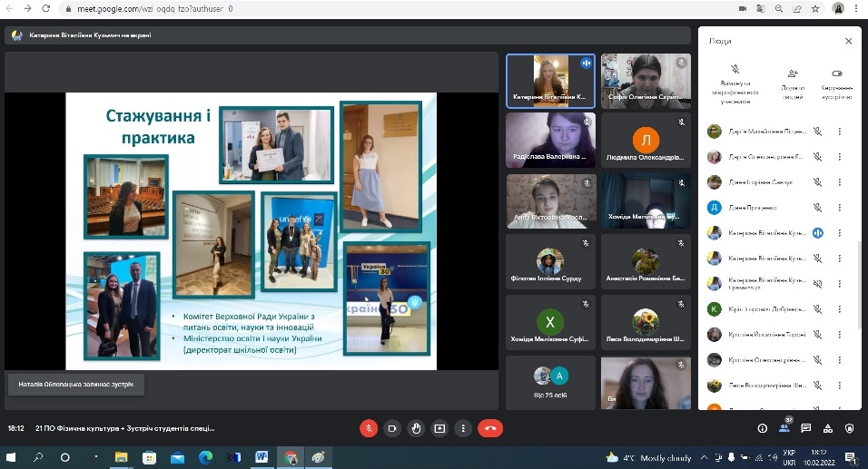Close the Люди side panel
This screenshot has width=868, height=469.
[849, 41]
